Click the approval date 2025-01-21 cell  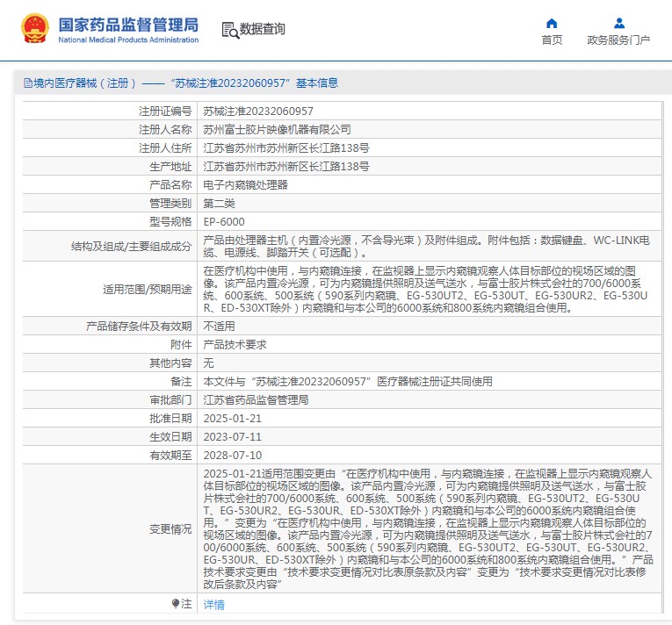click(x=232, y=419)
